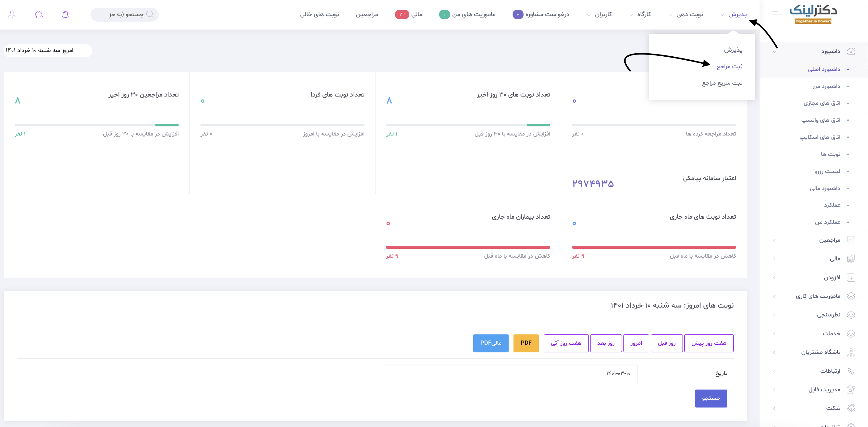Viewport: 868px width, 427px height.
Task: Open the user profile icon
Action: pyautogui.click(x=12, y=15)
